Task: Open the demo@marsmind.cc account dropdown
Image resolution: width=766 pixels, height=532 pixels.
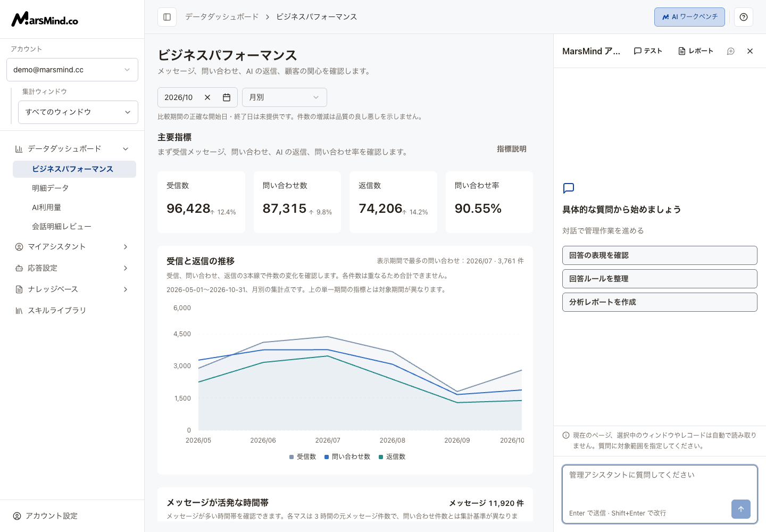Action: (x=72, y=70)
